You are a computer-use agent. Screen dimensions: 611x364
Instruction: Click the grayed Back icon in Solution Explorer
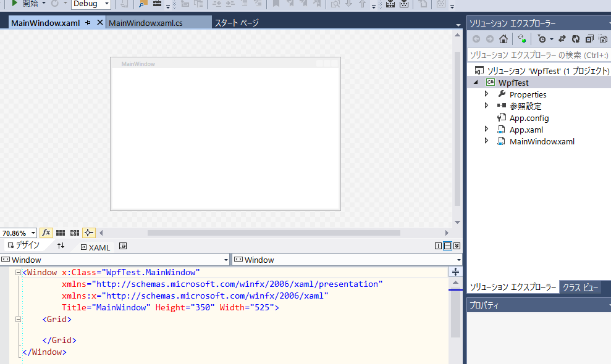[x=476, y=39]
